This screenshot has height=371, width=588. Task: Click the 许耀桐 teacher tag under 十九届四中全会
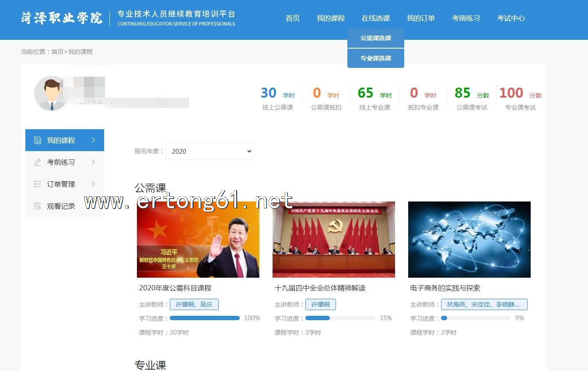320,304
